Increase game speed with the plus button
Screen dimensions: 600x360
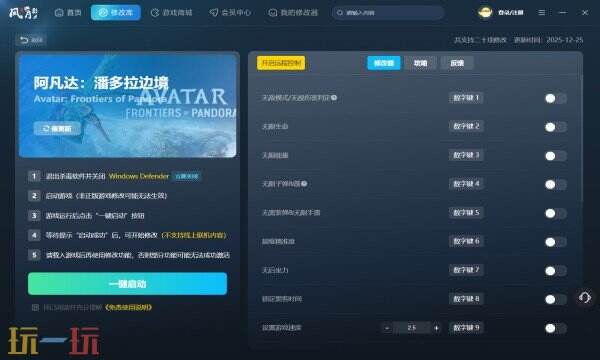tap(436, 328)
